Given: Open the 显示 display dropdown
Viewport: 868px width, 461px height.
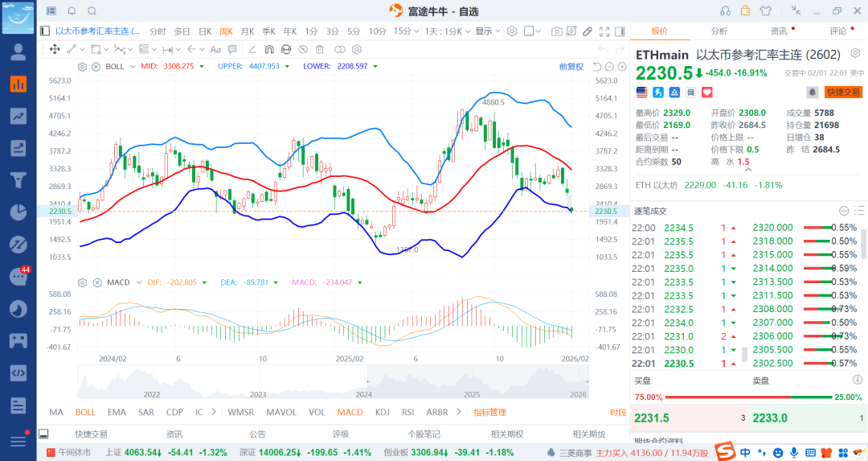Looking at the screenshot, I should click(487, 31).
